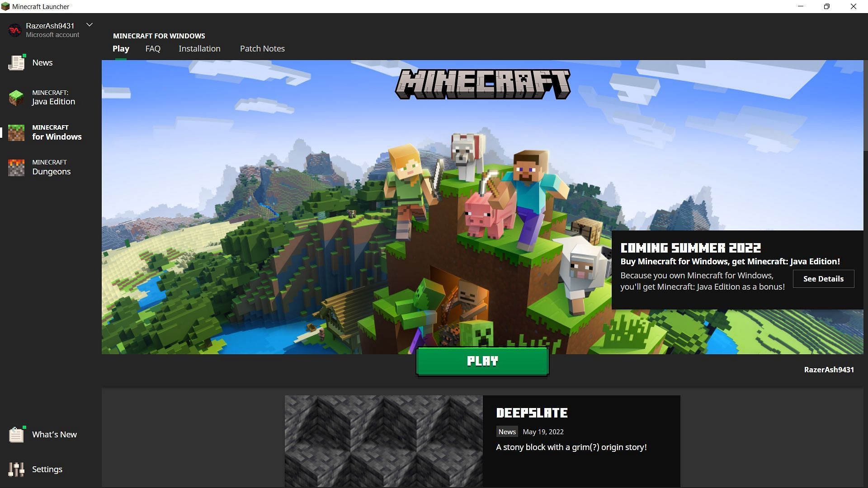
Task: Click the News sidebar icon
Action: (16, 62)
